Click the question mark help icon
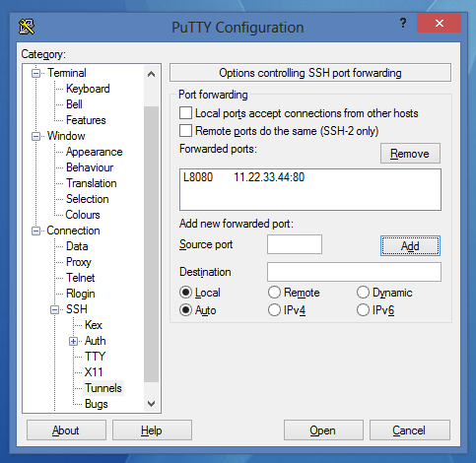476x463 pixels. (x=403, y=23)
